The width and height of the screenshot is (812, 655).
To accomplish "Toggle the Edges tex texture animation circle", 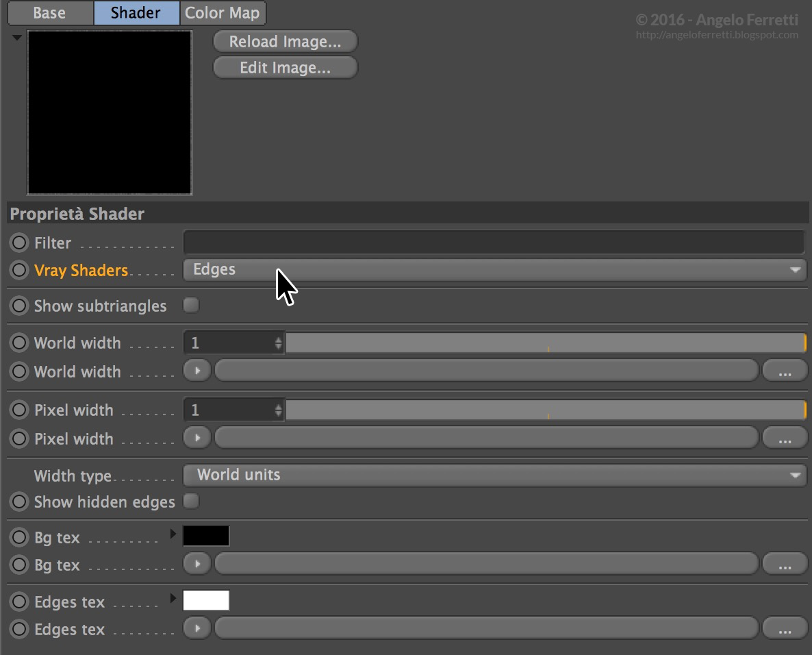I will click(x=19, y=629).
